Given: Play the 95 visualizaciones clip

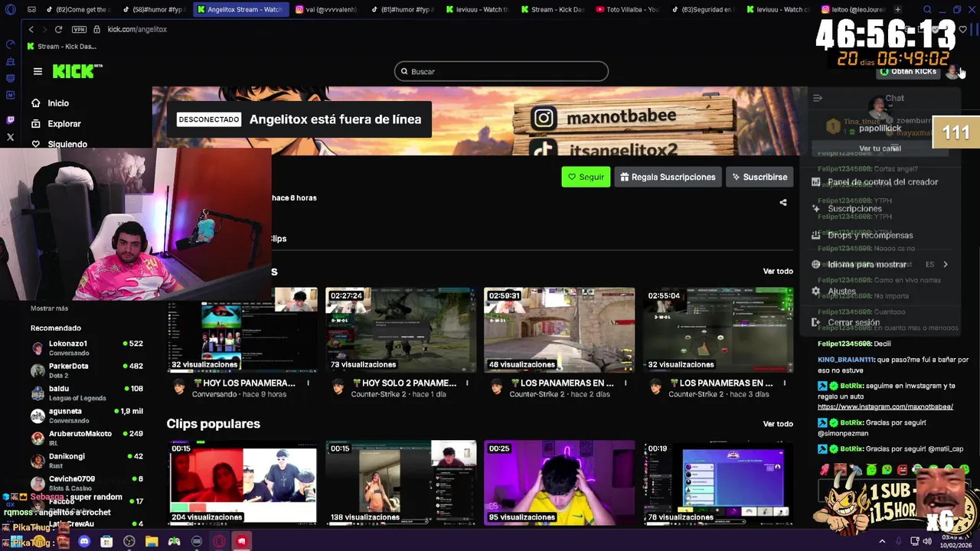Looking at the screenshot, I should (x=559, y=483).
